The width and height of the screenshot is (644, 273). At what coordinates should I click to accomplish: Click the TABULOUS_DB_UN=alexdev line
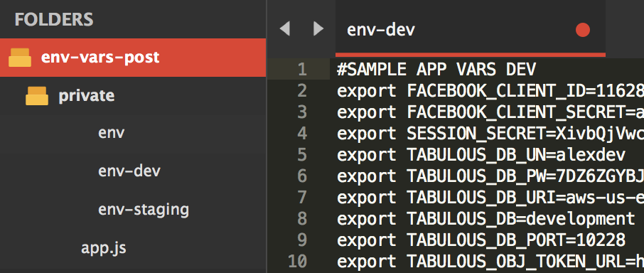[x=481, y=155]
